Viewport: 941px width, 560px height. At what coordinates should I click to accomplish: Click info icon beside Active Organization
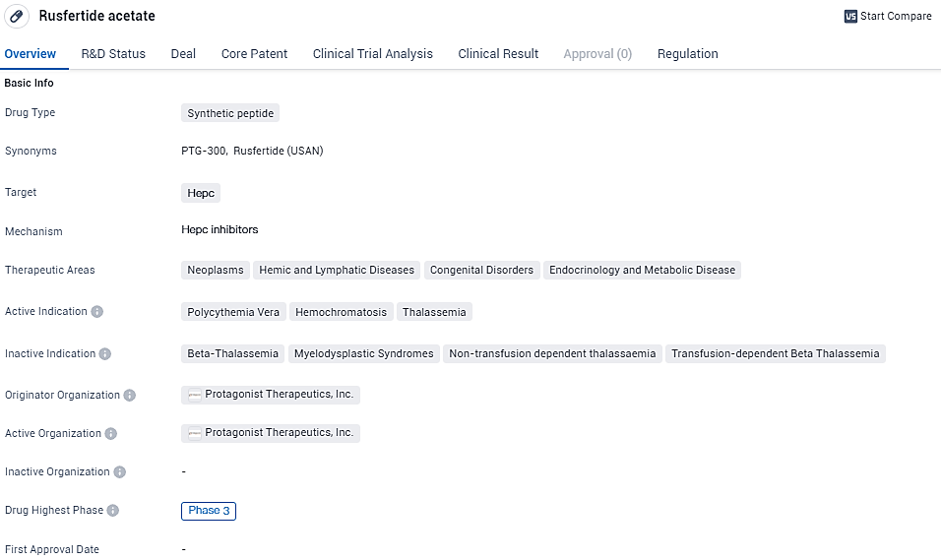(111, 434)
